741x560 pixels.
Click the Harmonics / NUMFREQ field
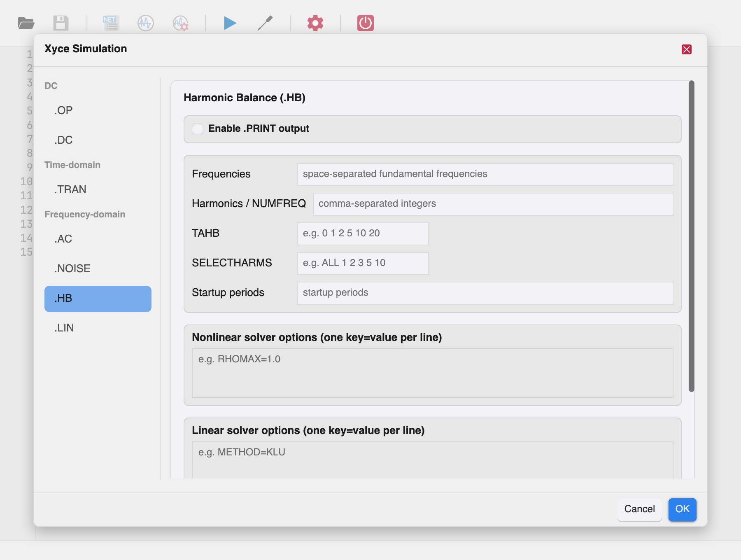coord(493,204)
